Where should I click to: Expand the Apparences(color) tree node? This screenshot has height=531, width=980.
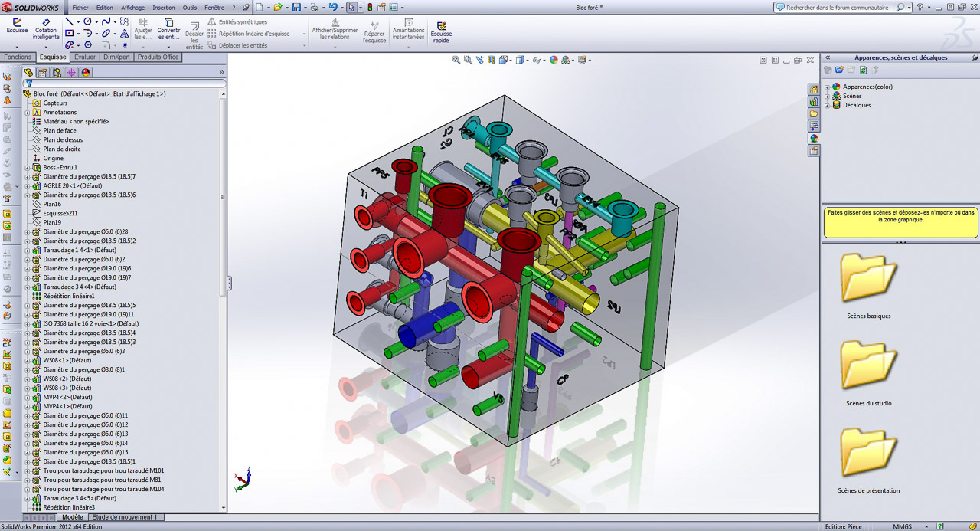(x=827, y=87)
